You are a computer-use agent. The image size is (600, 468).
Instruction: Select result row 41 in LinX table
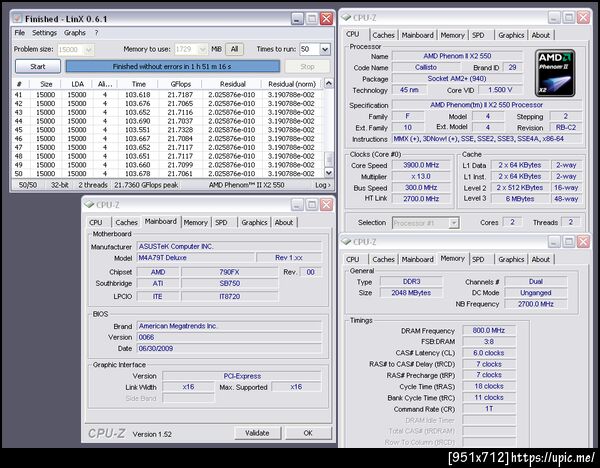[x=167, y=95]
